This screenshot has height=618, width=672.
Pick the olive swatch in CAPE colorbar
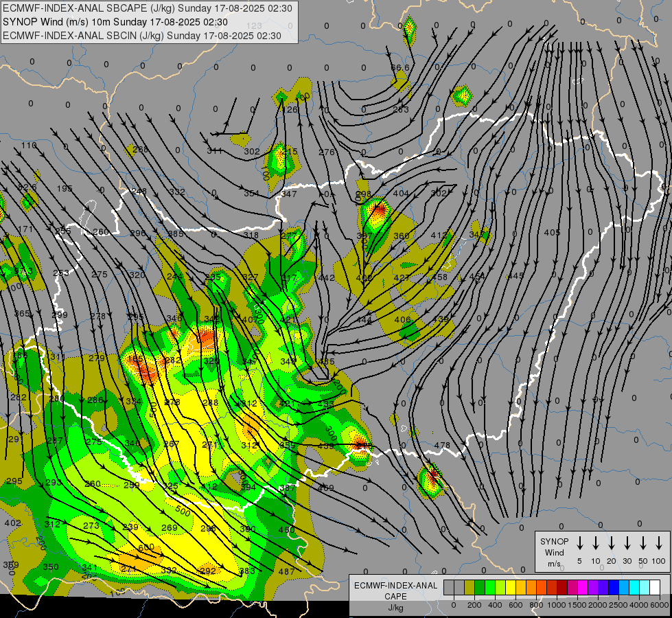click(x=470, y=587)
